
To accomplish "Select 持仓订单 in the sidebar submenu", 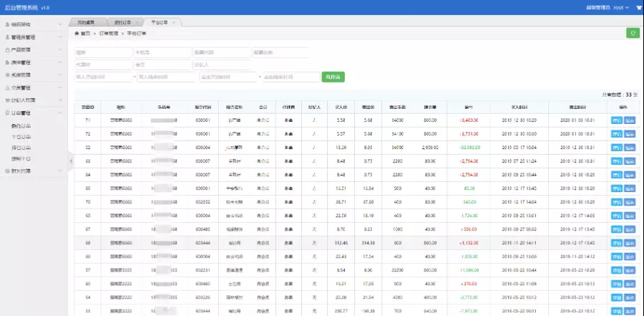I will click(x=21, y=146).
